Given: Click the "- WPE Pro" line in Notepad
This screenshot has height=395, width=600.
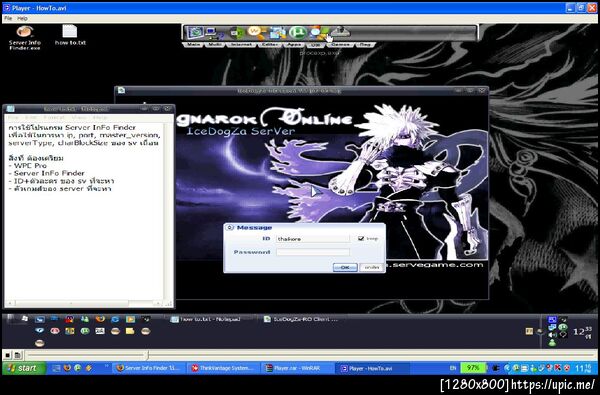Looking at the screenshot, I should 28,166.
